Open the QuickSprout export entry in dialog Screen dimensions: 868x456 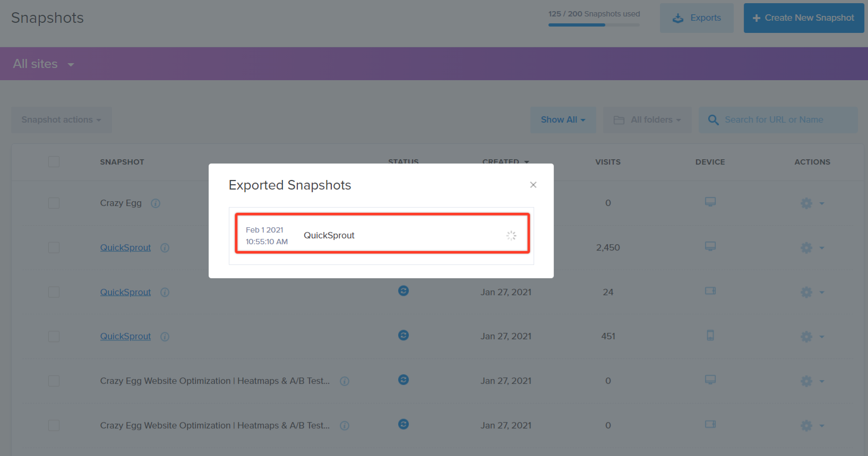382,235
